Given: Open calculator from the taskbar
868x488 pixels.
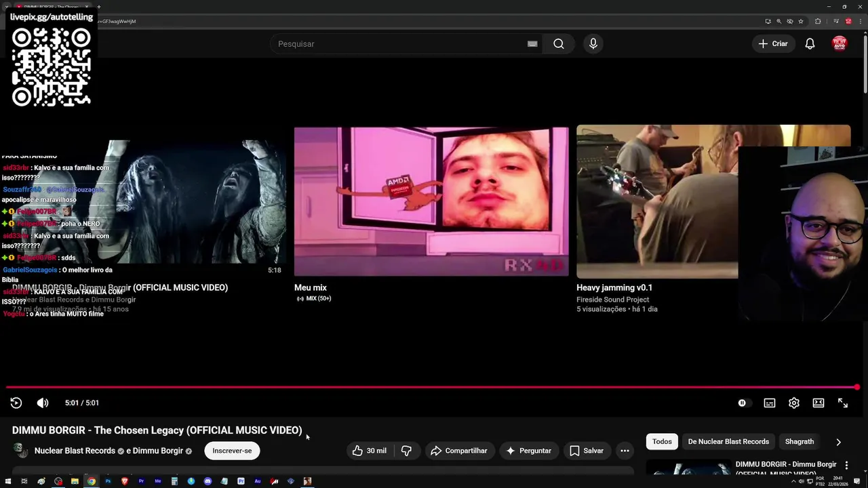Looking at the screenshot, I should [x=174, y=481].
